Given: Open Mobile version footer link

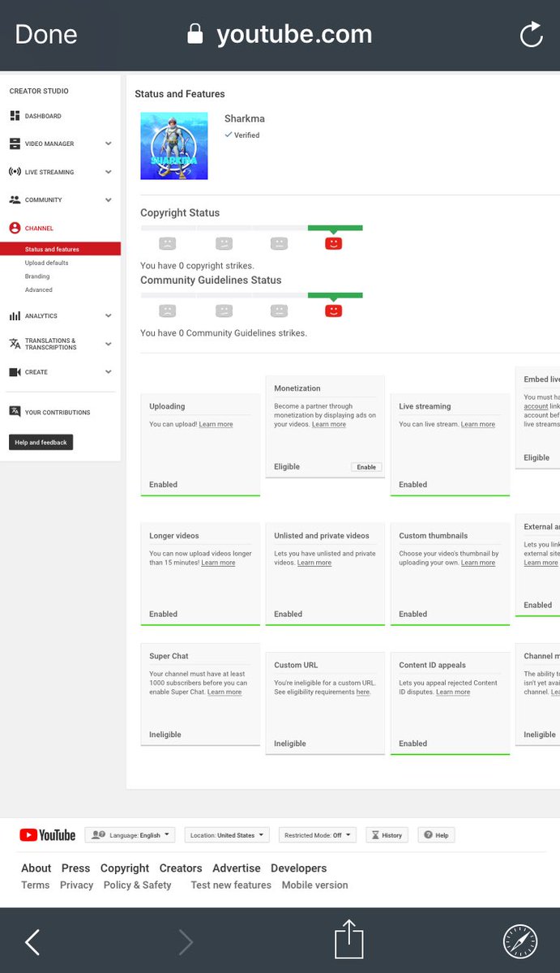Looking at the screenshot, I should [315, 885].
